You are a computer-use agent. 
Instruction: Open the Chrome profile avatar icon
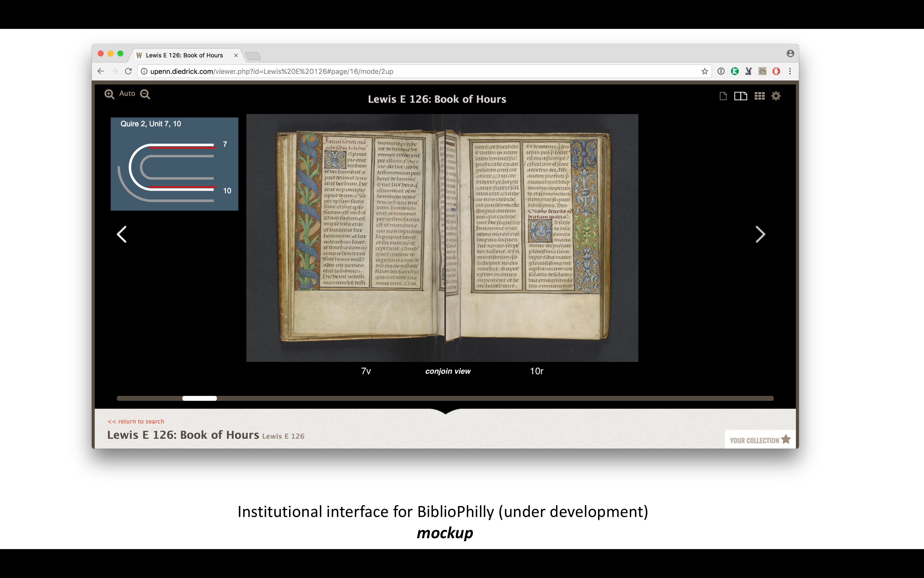click(x=790, y=54)
